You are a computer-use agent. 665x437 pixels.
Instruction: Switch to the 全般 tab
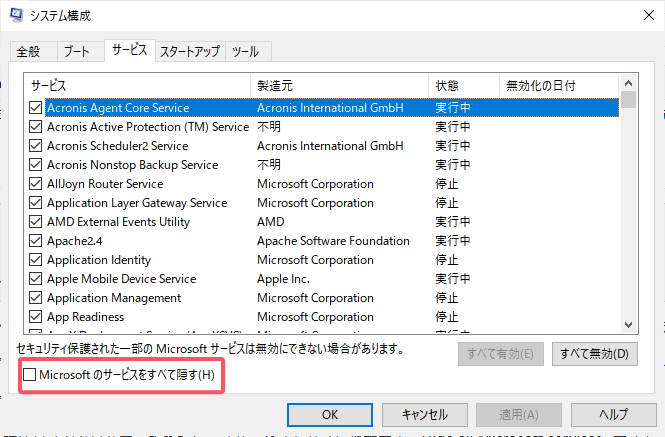29,51
